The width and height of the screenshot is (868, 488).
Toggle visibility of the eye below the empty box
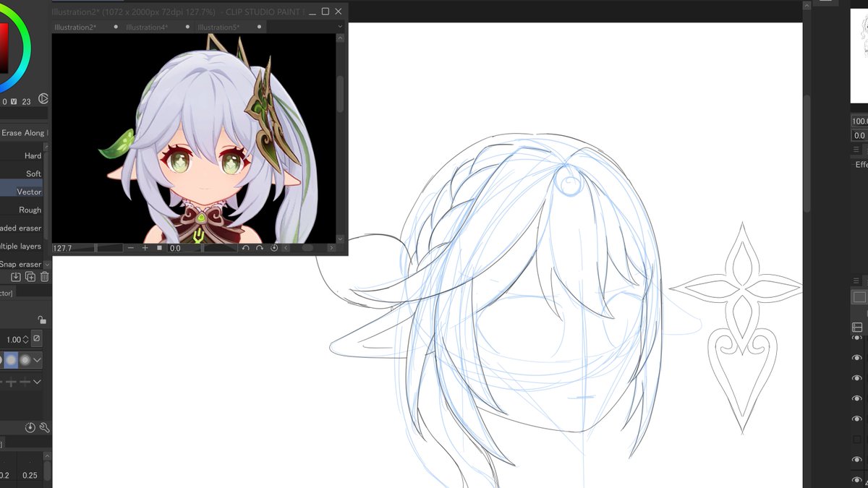(x=857, y=459)
